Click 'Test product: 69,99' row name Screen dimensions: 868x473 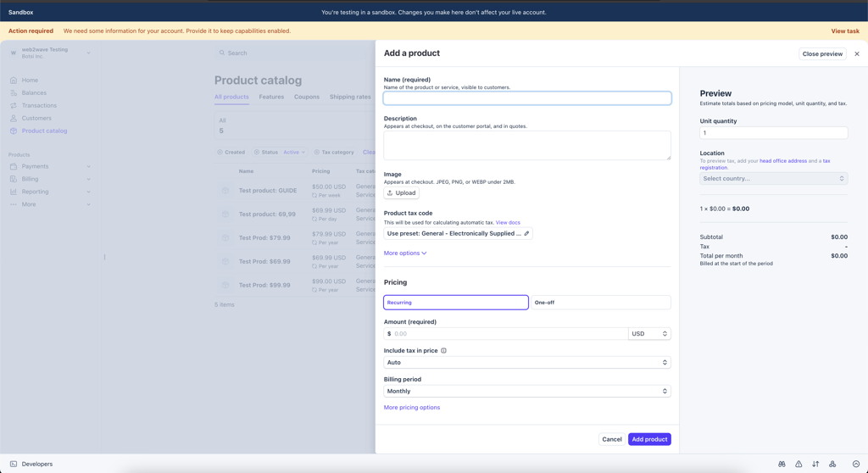pos(267,214)
